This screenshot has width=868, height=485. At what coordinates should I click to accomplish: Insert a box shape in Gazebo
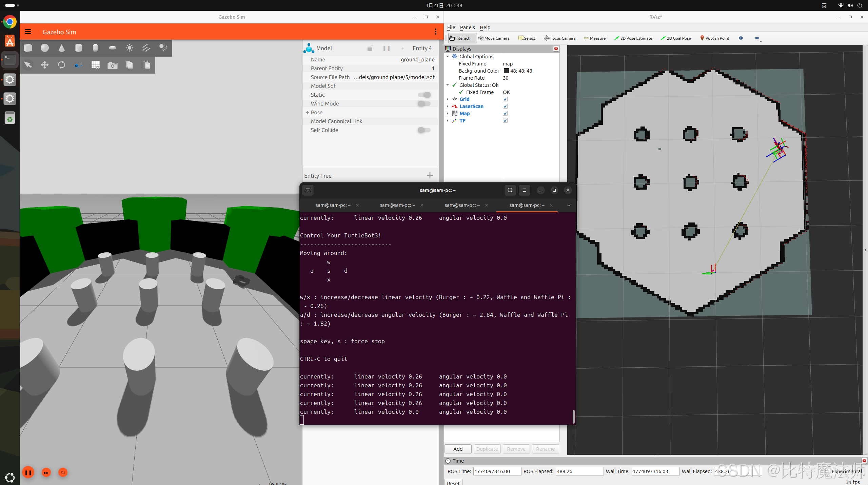point(28,48)
